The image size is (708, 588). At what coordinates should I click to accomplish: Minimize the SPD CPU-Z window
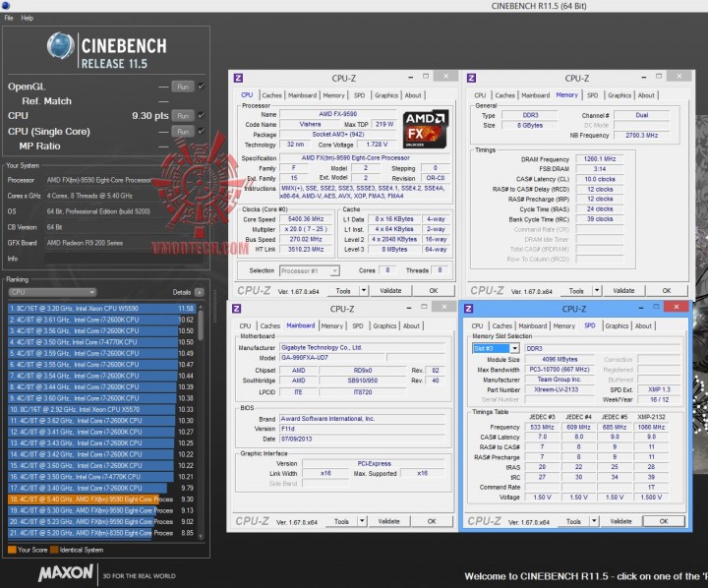(x=640, y=308)
